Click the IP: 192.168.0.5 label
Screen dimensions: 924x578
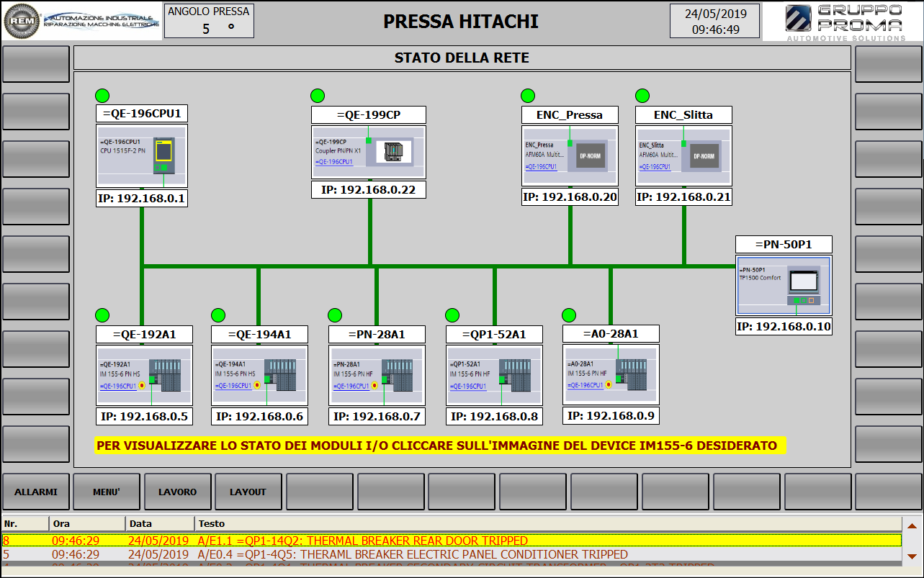coord(145,416)
